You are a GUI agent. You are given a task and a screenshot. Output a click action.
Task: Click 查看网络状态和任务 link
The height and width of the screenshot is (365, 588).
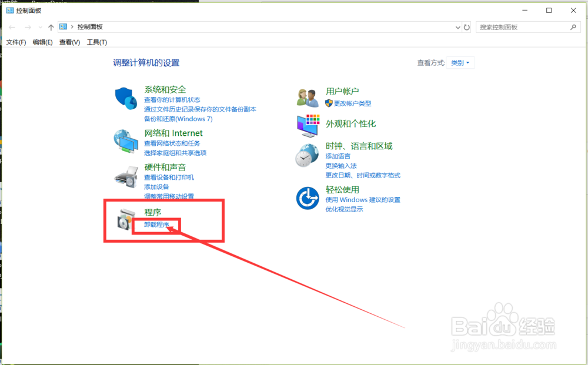pyautogui.click(x=172, y=143)
